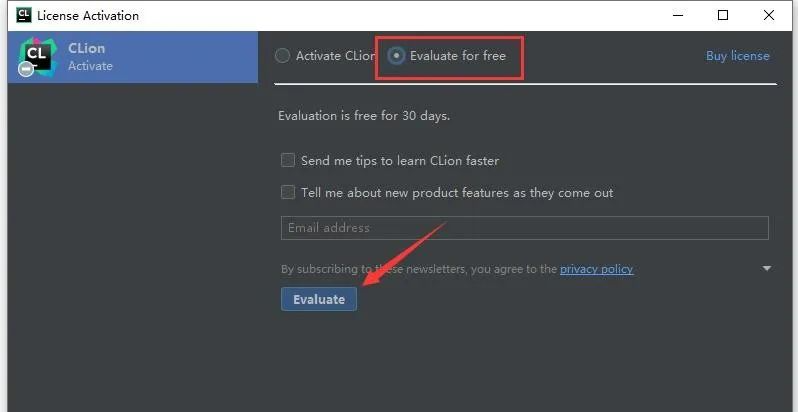Select the CLion product name in the sidebar
This screenshot has width=798, height=412.
point(87,49)
